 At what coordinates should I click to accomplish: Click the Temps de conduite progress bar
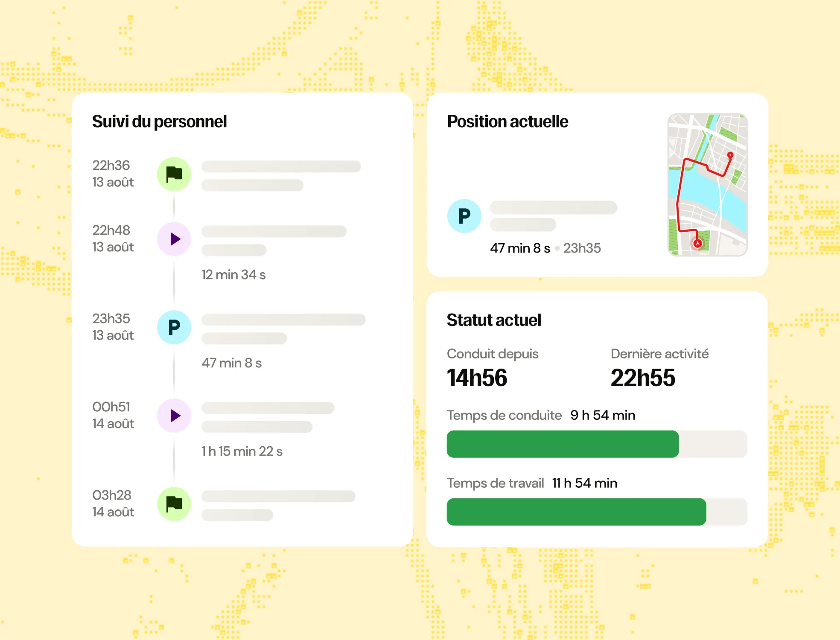597,444
